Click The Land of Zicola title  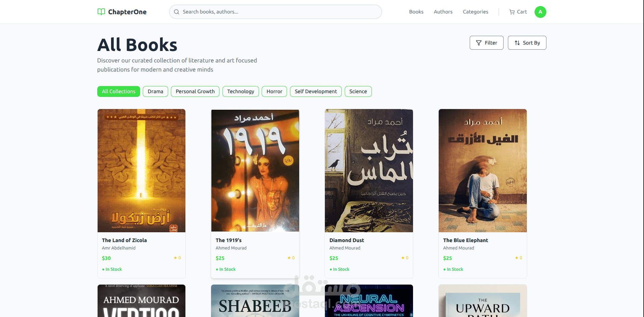pos(124,240)
